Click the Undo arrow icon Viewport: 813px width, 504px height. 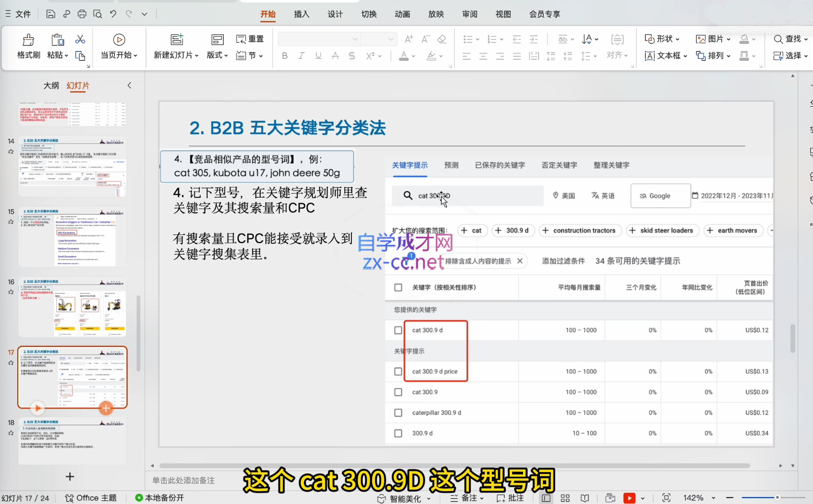coord(113,14)
